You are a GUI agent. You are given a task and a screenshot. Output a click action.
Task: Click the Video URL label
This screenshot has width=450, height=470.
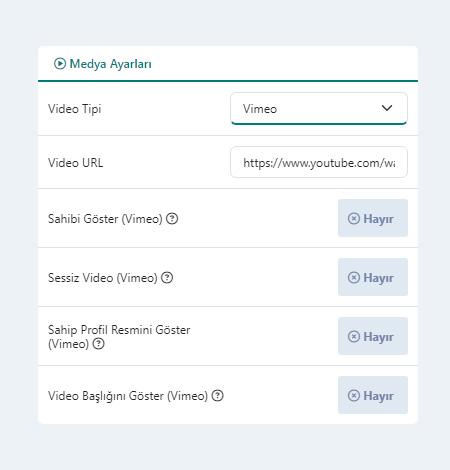76,163
